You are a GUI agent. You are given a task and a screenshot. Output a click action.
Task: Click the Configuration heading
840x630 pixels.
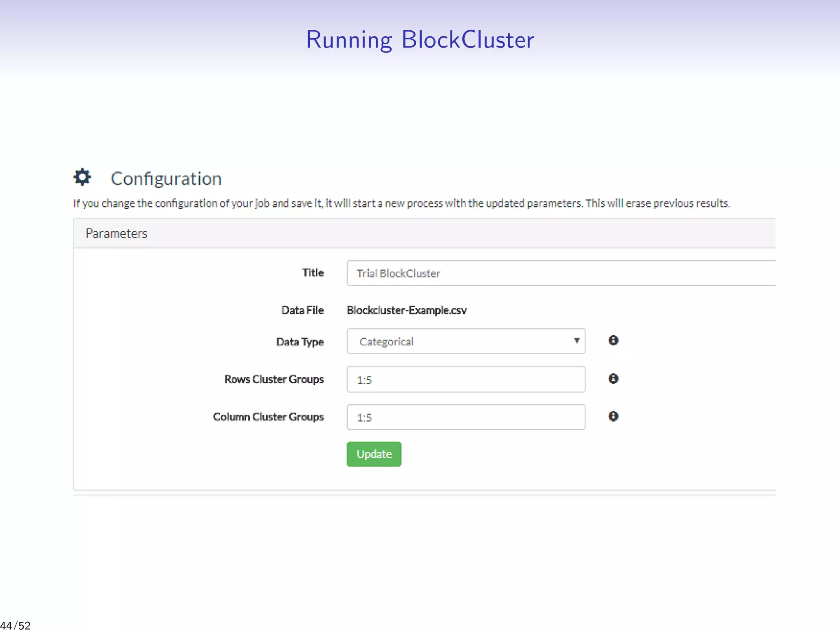point(166,179)
